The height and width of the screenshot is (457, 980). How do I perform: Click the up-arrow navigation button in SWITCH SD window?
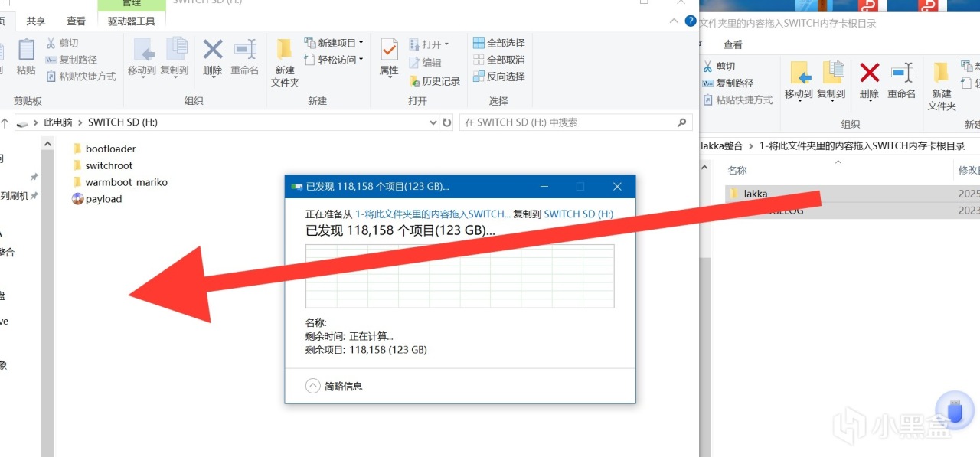(x=5, y=122)
